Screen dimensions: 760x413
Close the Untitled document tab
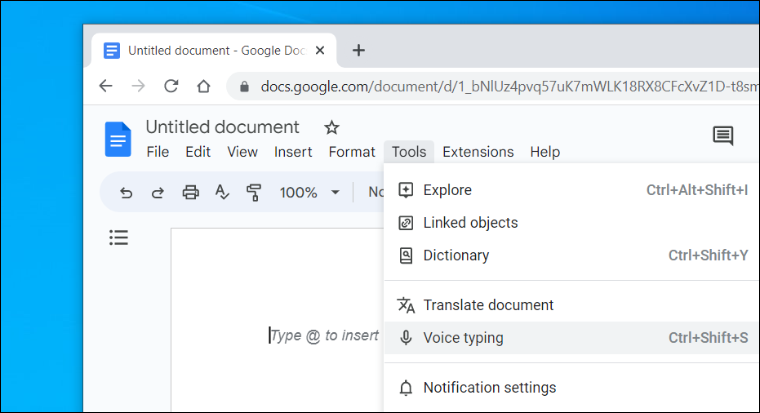coord(320,50)
